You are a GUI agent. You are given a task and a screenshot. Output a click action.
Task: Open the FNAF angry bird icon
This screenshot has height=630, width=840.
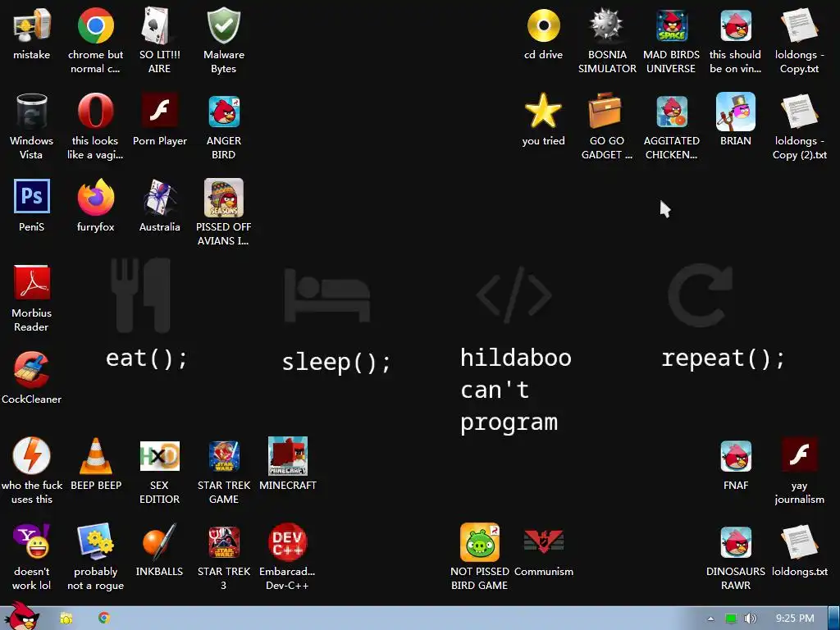[x=736, y=456]
